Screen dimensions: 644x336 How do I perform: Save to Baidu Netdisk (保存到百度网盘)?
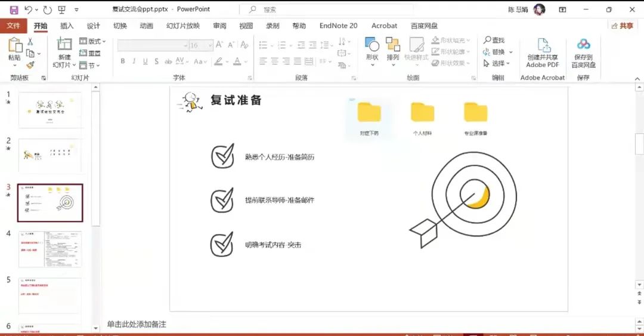[x=583, y=53]
